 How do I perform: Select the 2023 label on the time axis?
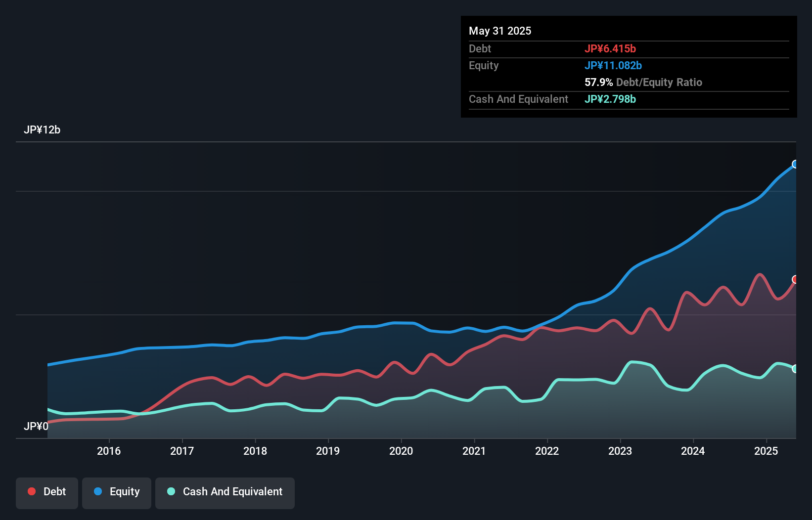620,451
